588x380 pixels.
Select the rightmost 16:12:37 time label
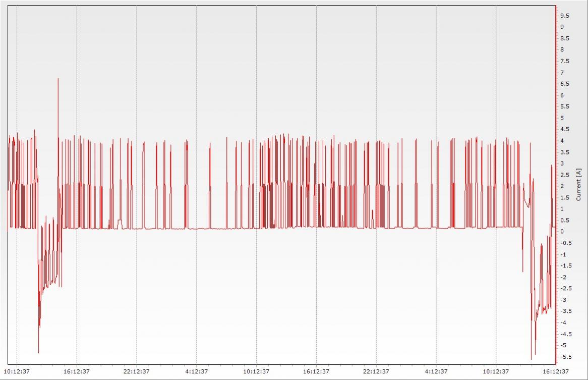[555, 371]
